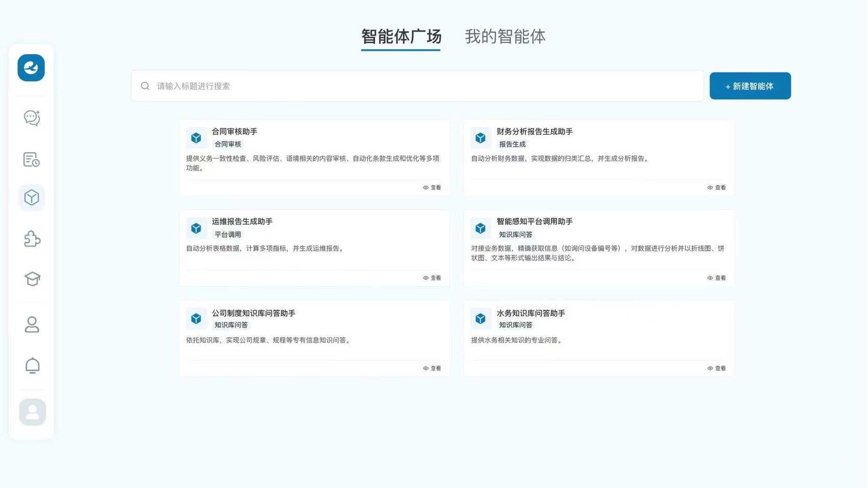Click the app logo in the sidebar

tap(31, 68)
